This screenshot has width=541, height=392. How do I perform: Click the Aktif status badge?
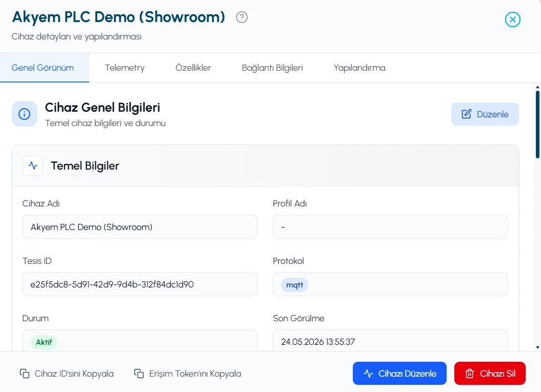[44, 342]
